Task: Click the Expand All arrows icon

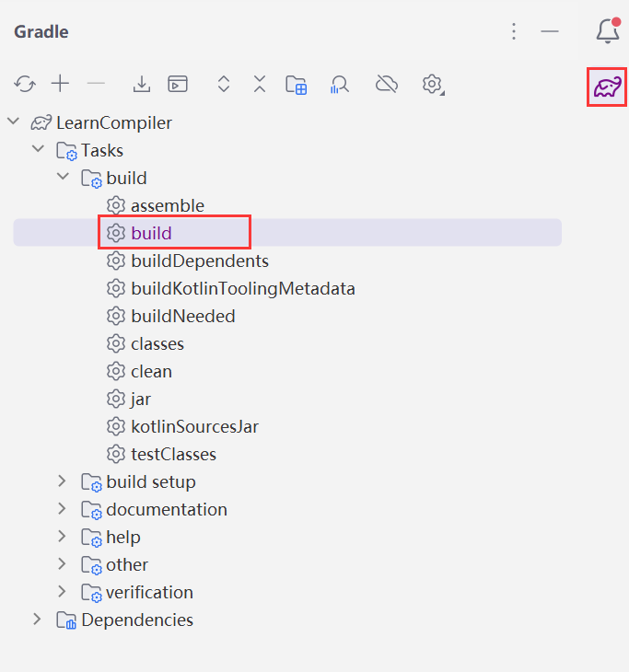Action: point(223,85)
